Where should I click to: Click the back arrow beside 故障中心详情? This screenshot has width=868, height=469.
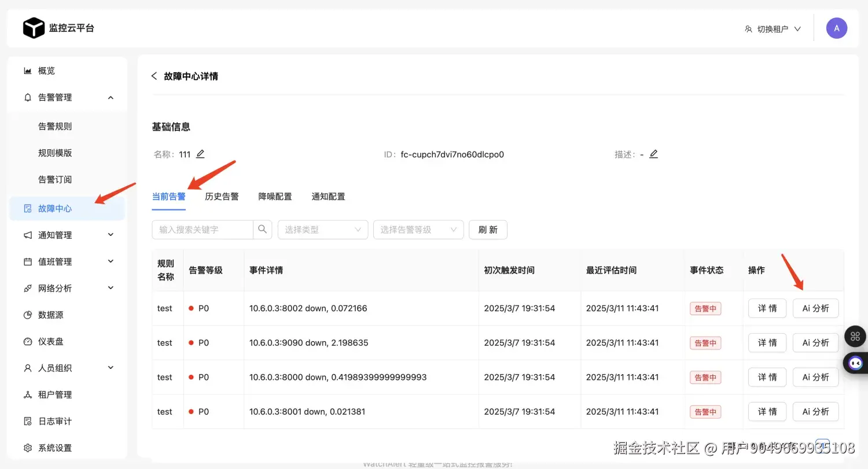tap(154, 76)
